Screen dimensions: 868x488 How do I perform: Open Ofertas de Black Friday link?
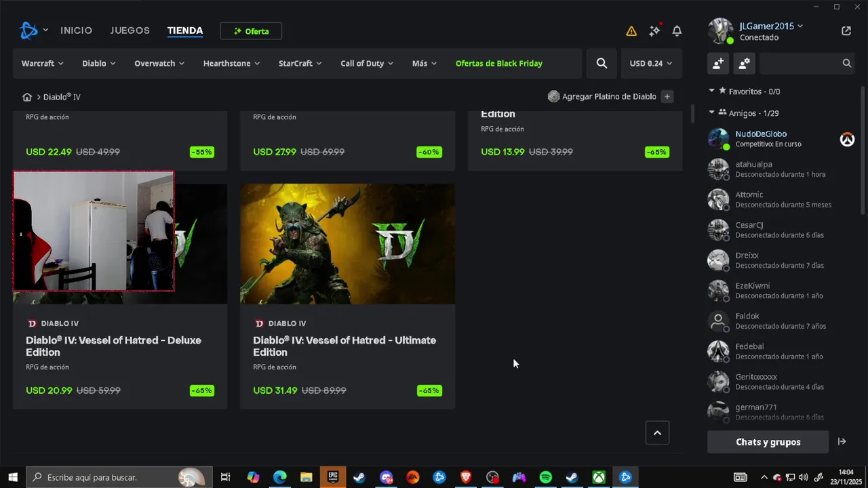pos(499,63)
